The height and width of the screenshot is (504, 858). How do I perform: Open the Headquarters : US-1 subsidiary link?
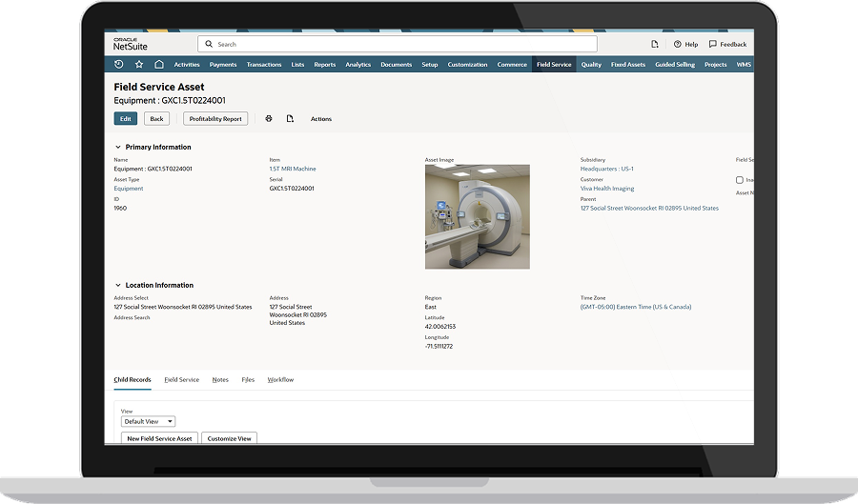click(x=607, y=169)
